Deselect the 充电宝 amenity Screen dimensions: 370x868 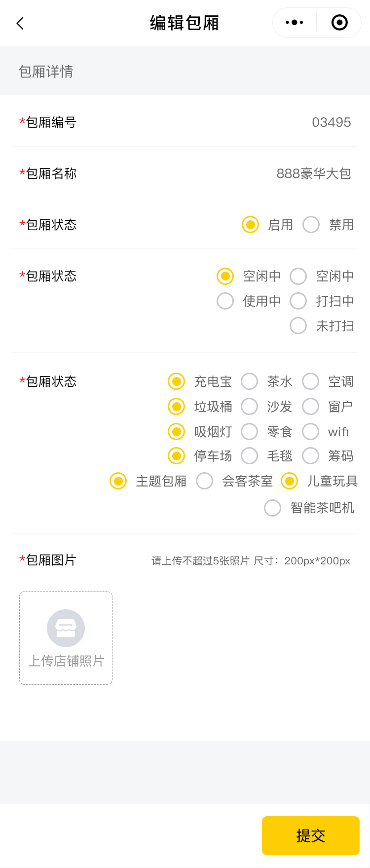tap(177, 382)
